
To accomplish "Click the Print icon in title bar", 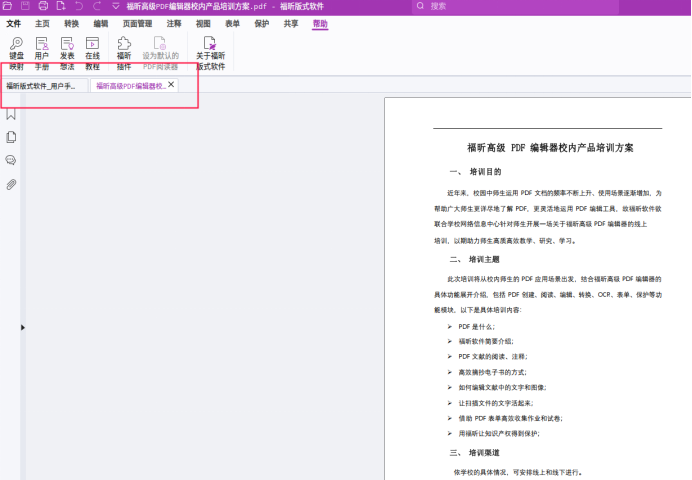I will 43,6.
